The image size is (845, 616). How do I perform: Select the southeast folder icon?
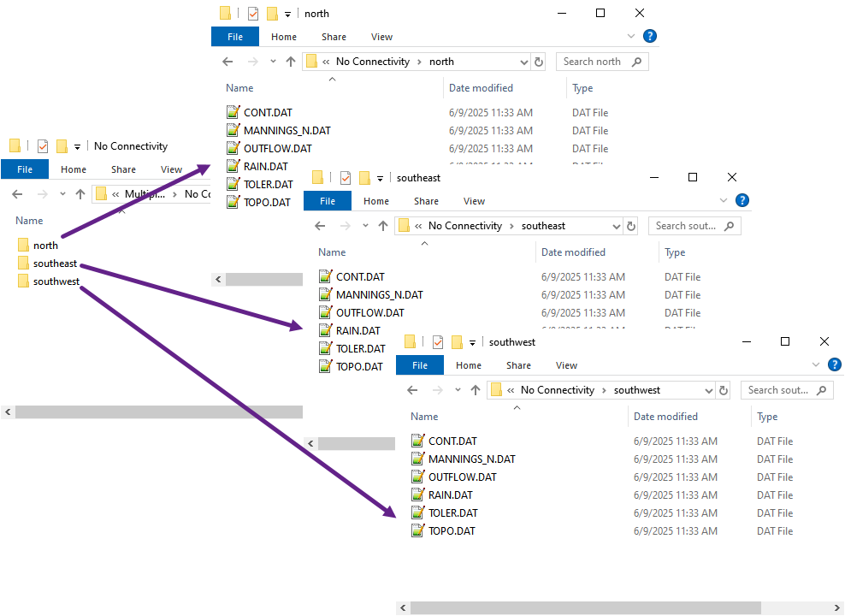[24, 264]
